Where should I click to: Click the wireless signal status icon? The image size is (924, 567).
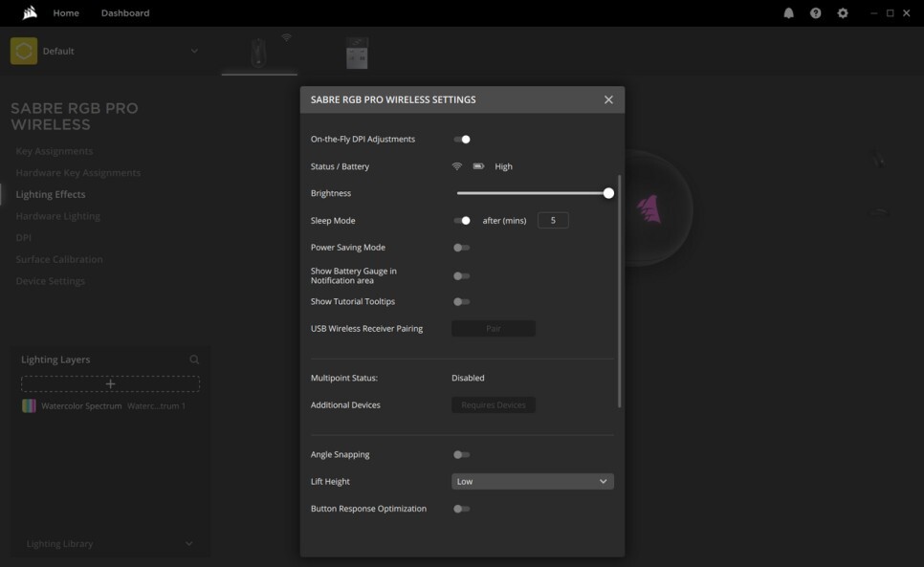456,166
